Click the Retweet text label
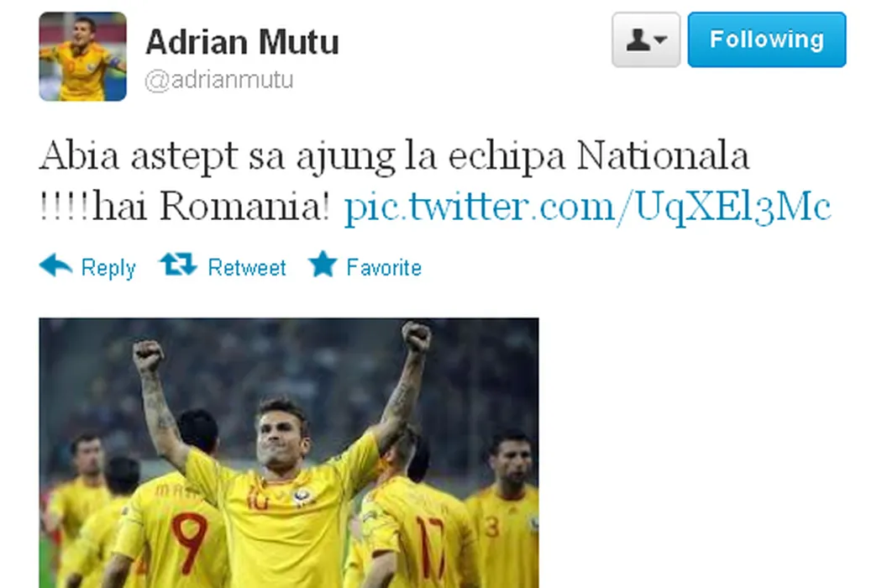Image resolution: width=882 pixels, height=588 pixels. [247, 267]
